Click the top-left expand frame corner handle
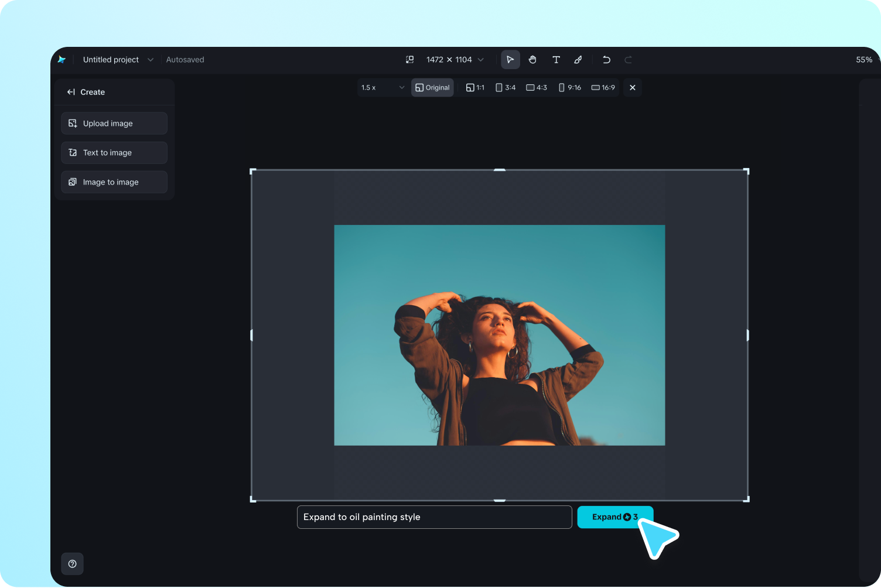Screen dimensions: 881x588 coord(252,171)
